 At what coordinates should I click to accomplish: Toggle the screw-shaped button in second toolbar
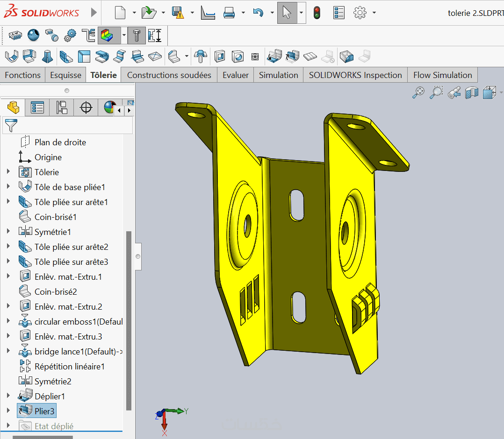coord(136,35)
